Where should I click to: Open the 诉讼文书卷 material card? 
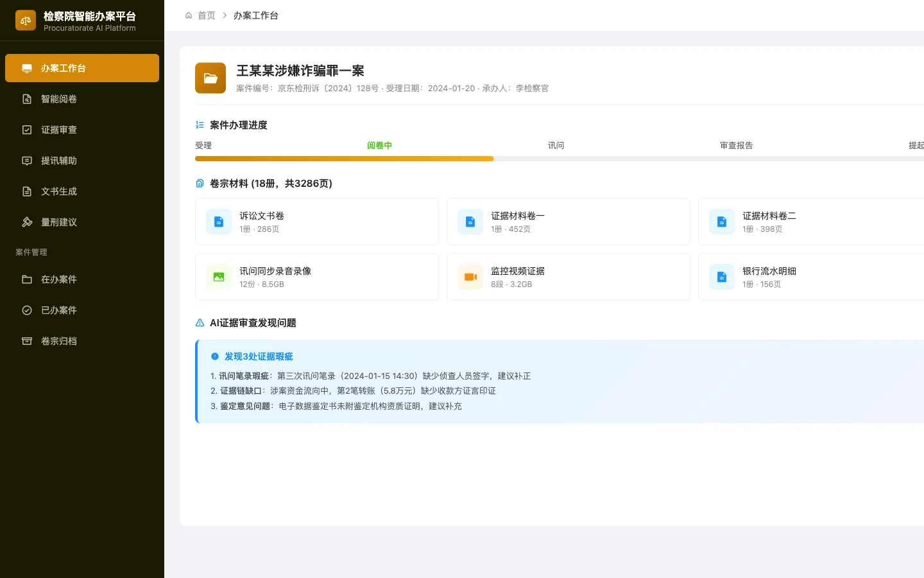317,222
